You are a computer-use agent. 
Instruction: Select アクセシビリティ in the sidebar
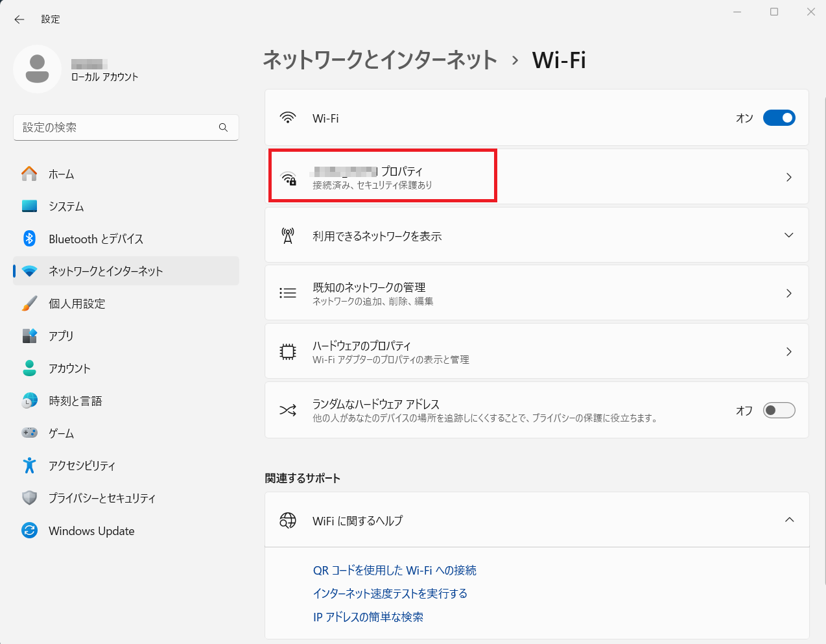click(x=126, y=466)
